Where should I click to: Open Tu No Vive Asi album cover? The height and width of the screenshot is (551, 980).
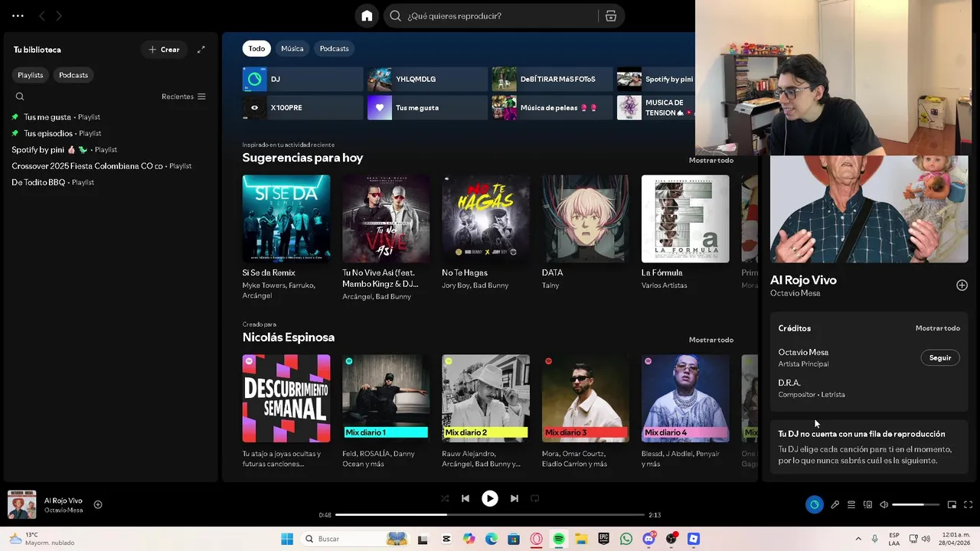(x=386, y=219)
